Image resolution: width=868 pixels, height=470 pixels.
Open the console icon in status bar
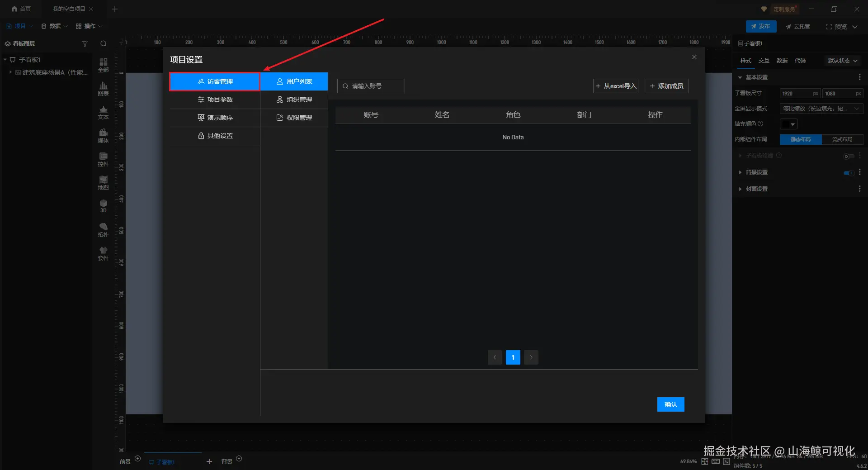pos(726,461)
